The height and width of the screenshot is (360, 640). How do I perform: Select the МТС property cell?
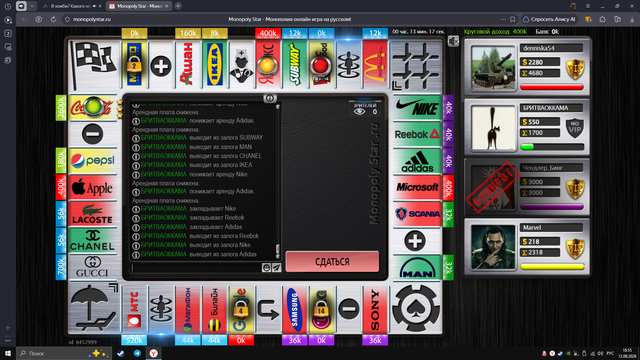point(134,309)
